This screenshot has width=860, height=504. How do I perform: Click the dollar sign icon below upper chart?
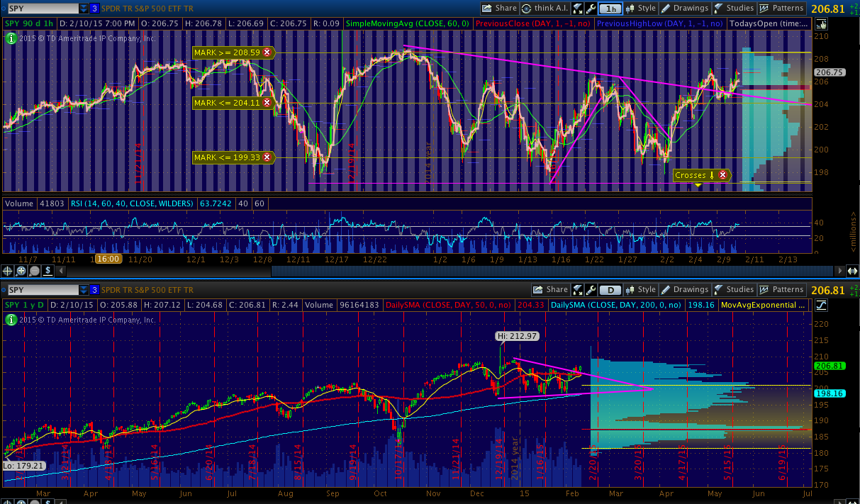pyautogui.click(x=48, y=270)
